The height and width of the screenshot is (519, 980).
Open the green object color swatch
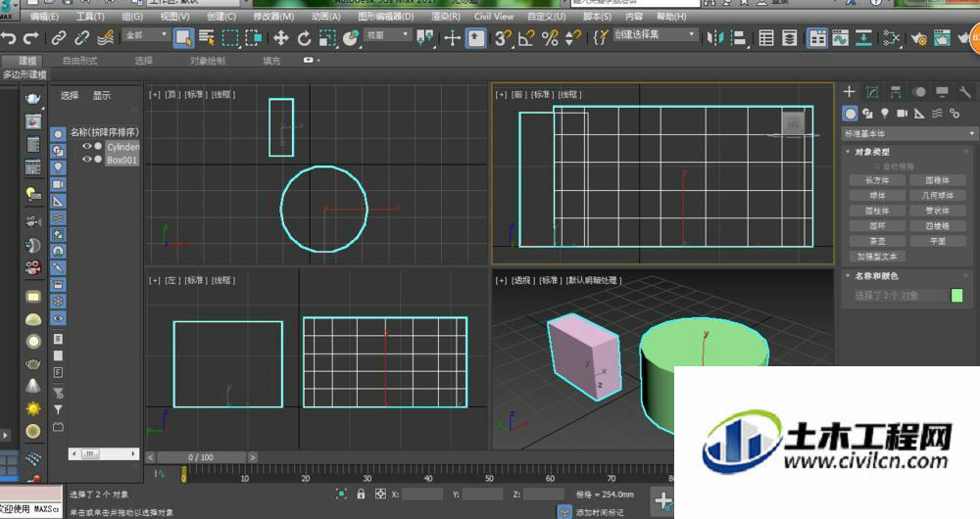[956, 296]
